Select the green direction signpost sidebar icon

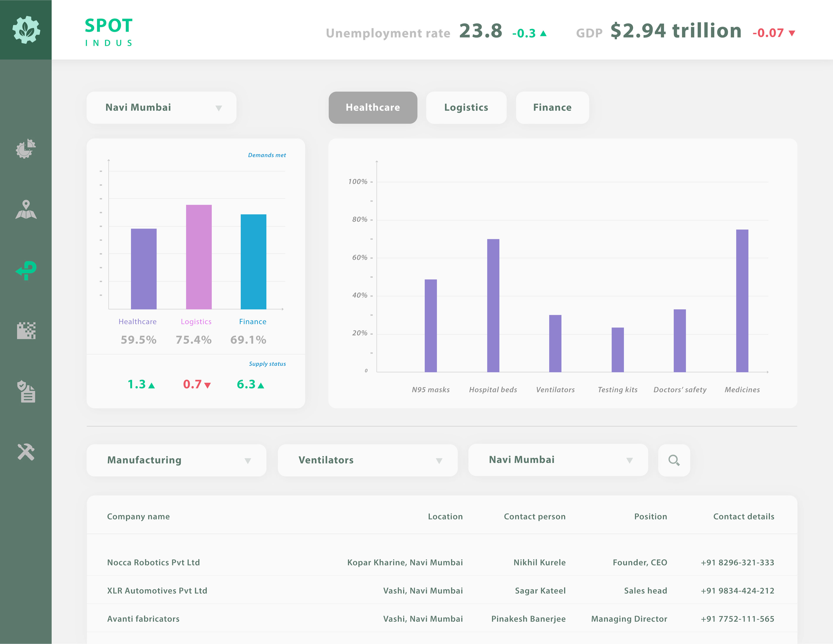(26, 270)
